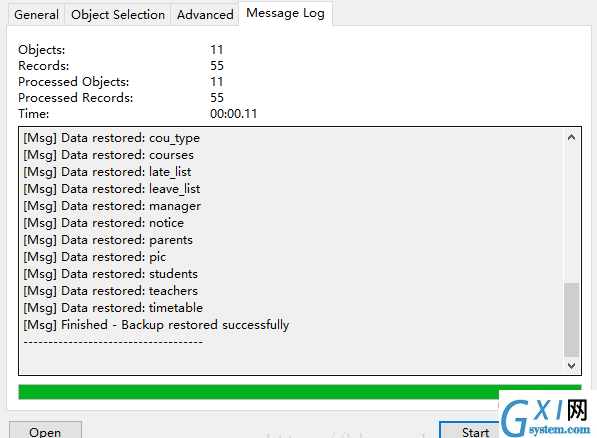Click the Processed Records value 55
This screenshot has height=438, width=597.
tap(217, 98)
